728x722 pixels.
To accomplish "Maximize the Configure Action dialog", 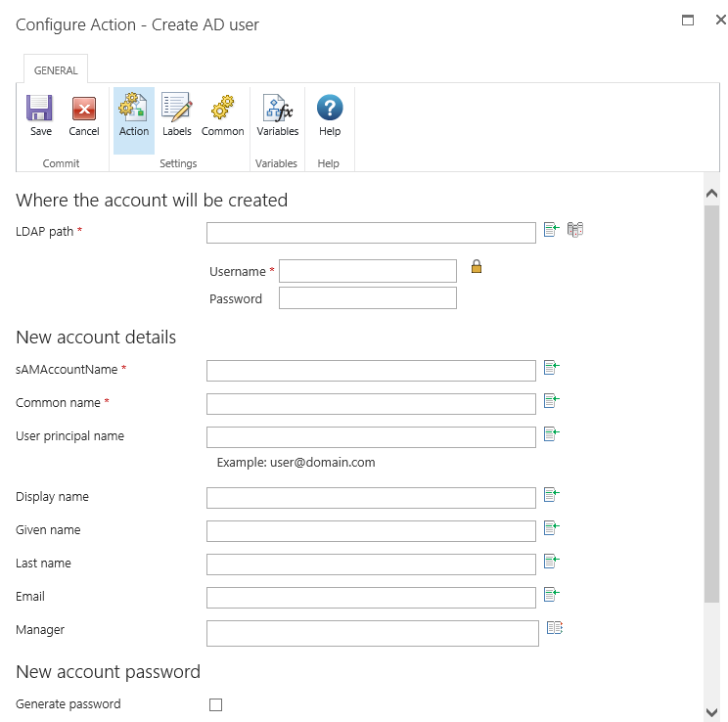I will click(688, 21).
